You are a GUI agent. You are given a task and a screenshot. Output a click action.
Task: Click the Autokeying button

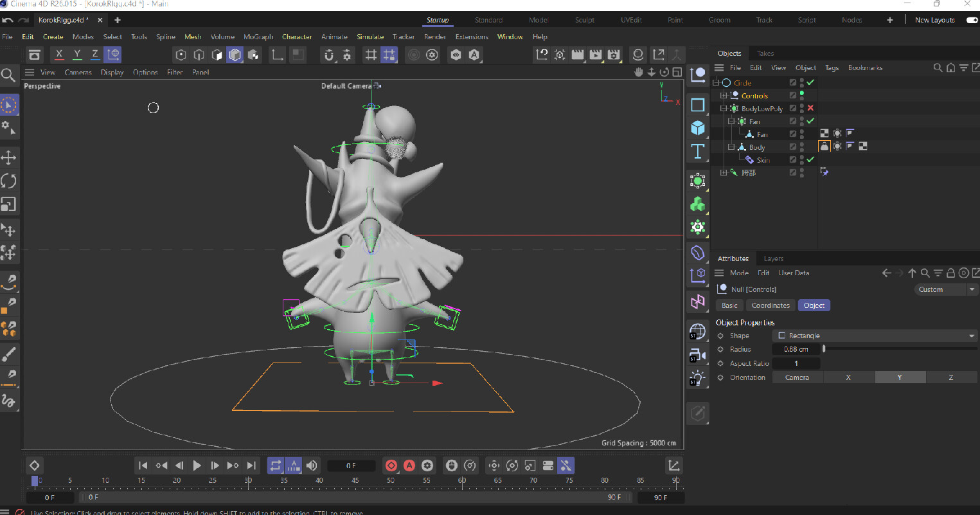(409, 465)
